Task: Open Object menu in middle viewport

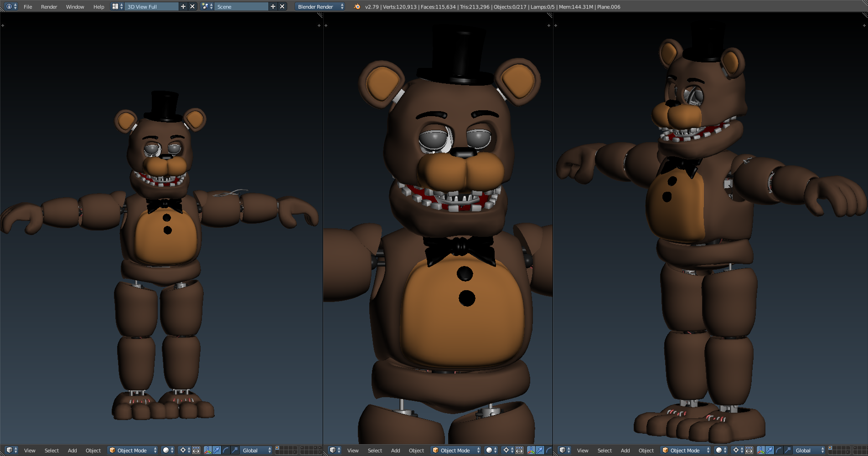Action: 416,451
